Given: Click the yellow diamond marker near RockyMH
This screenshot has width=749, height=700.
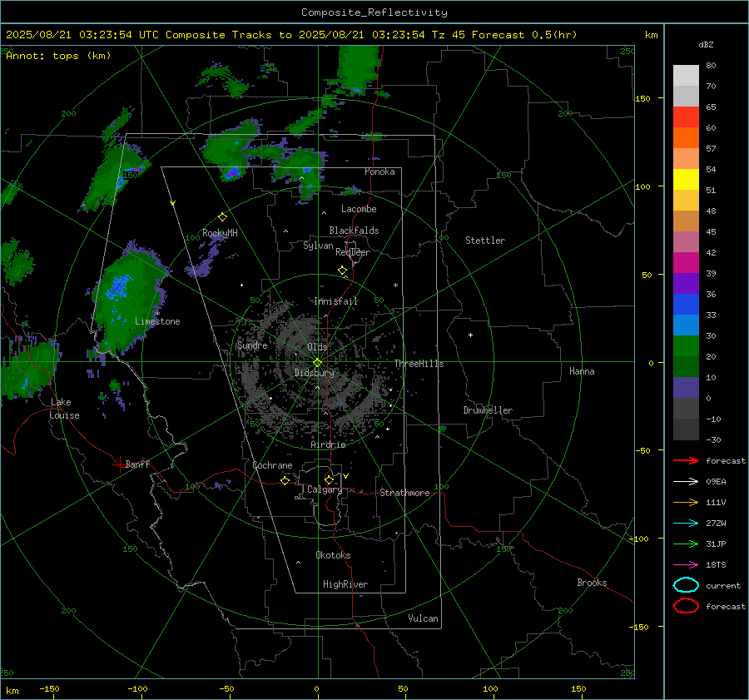Looking at the screenshot, I should point(222,217).
